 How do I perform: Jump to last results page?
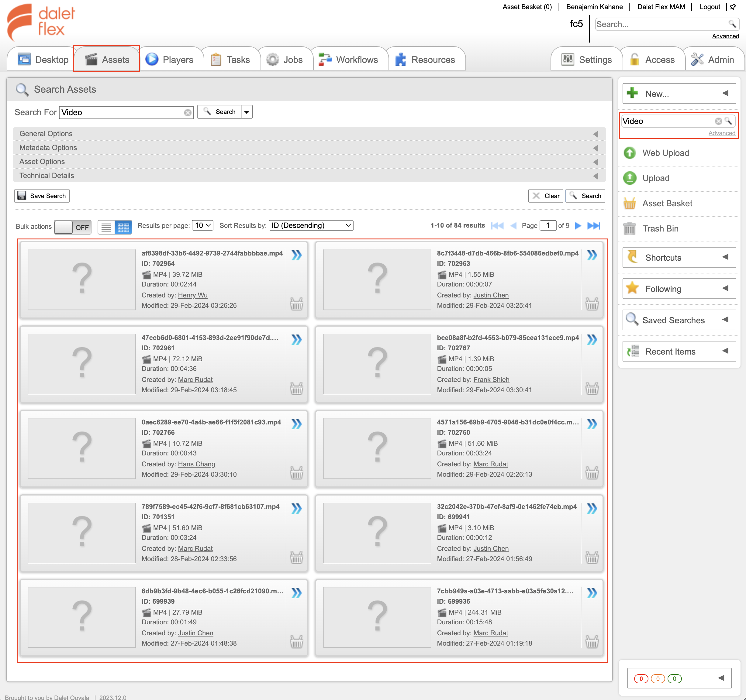click(x=594, y=225)
